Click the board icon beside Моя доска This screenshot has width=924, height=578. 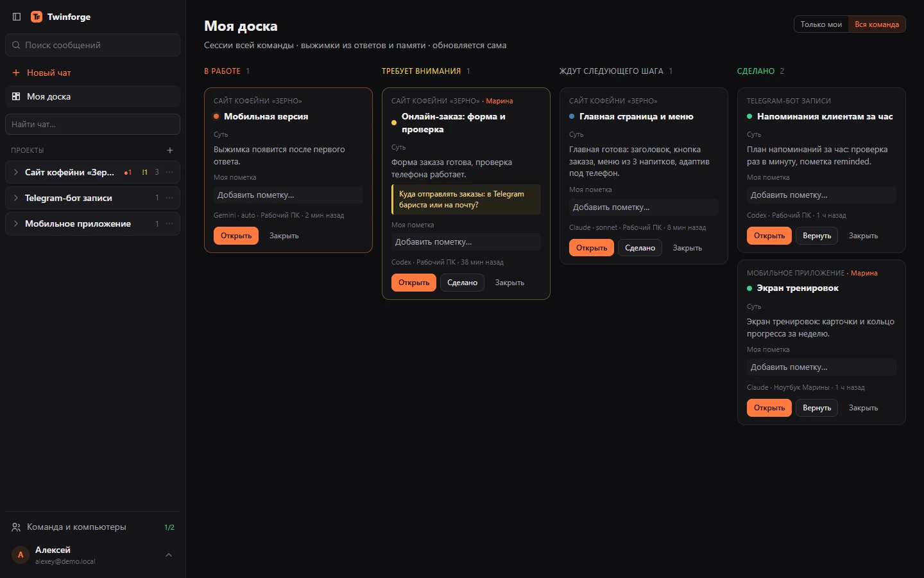point(16,96)
